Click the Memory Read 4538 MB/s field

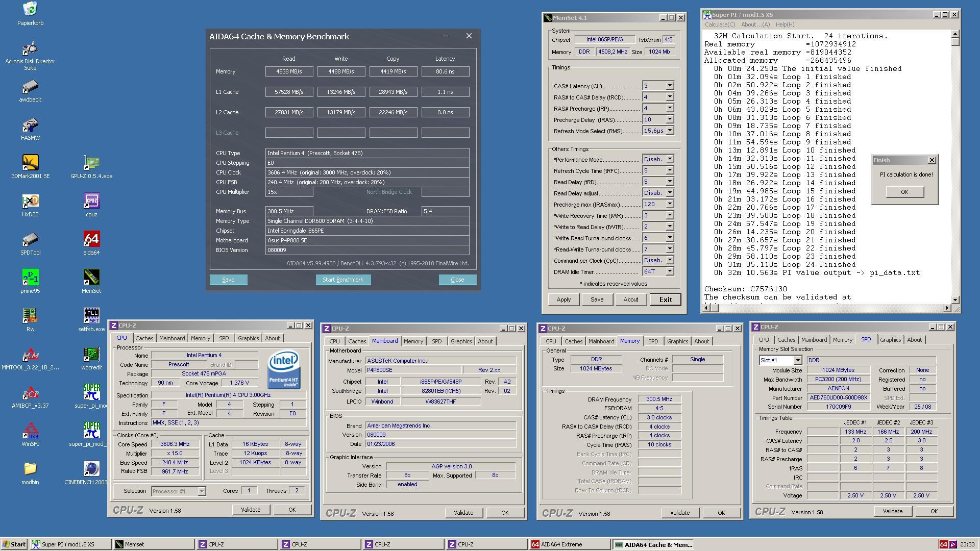click(289, 71)
